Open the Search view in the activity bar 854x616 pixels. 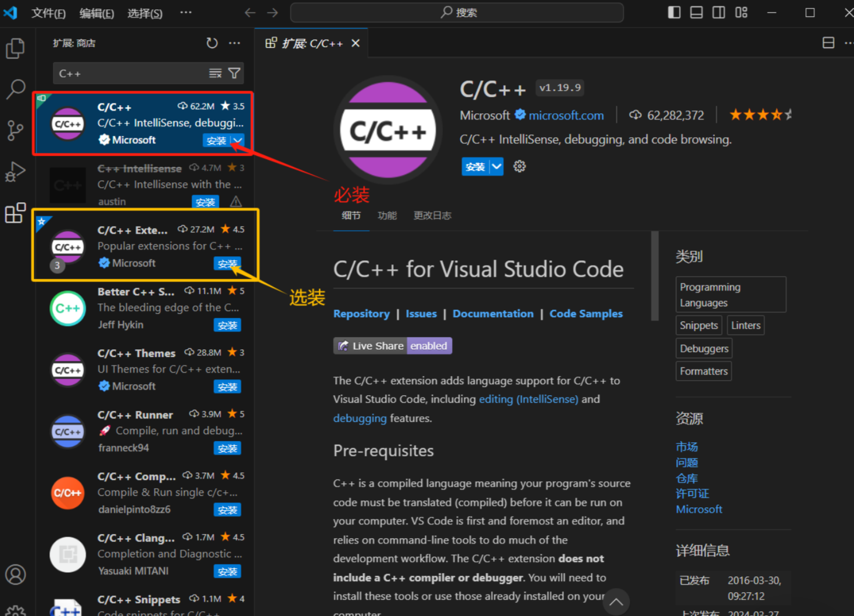(x=16, y=89)
